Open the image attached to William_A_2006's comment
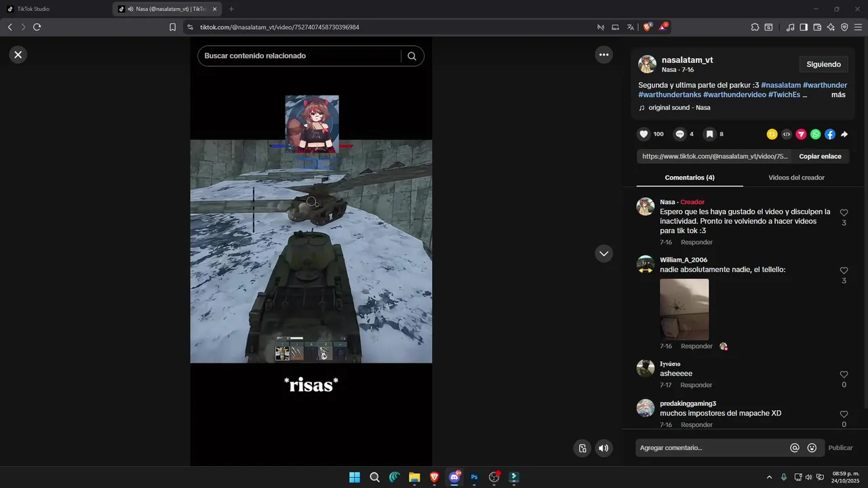This screenshot has height=488, width=868. tap(684, 309)
